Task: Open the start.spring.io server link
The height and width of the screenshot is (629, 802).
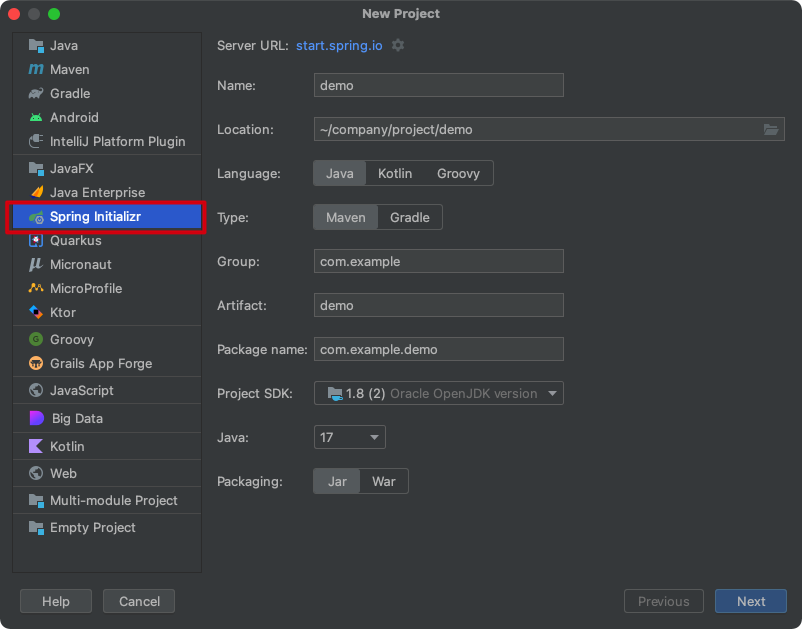Action: 339,46
